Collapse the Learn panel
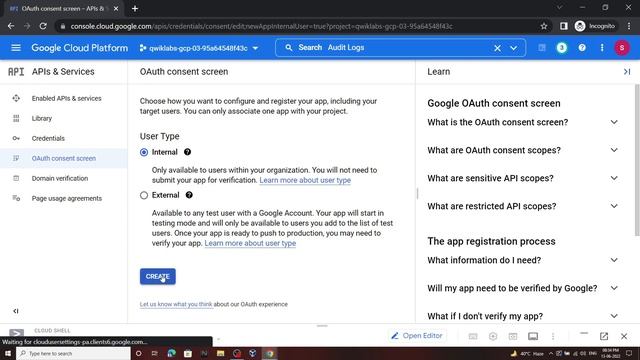Screen dimensions: 640x360 [x=627, y=72]
